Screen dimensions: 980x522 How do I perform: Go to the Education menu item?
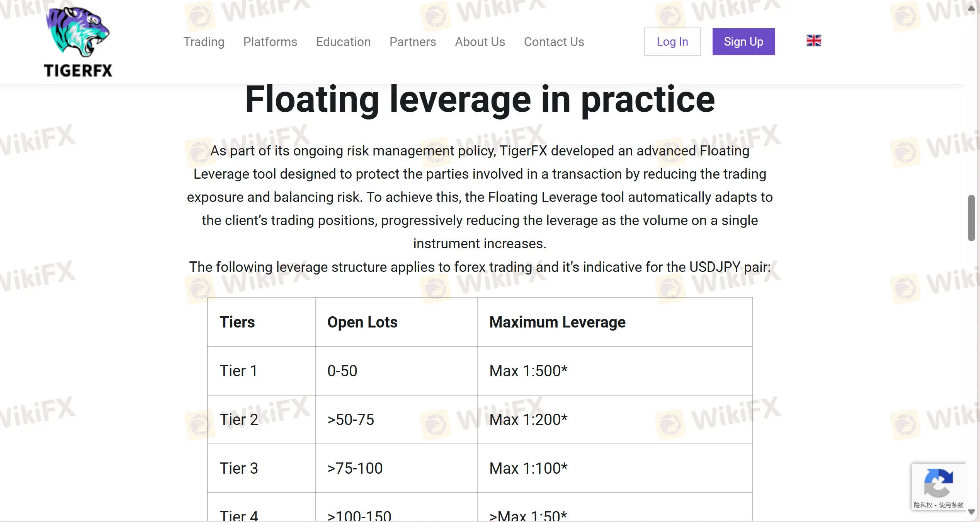343,42
